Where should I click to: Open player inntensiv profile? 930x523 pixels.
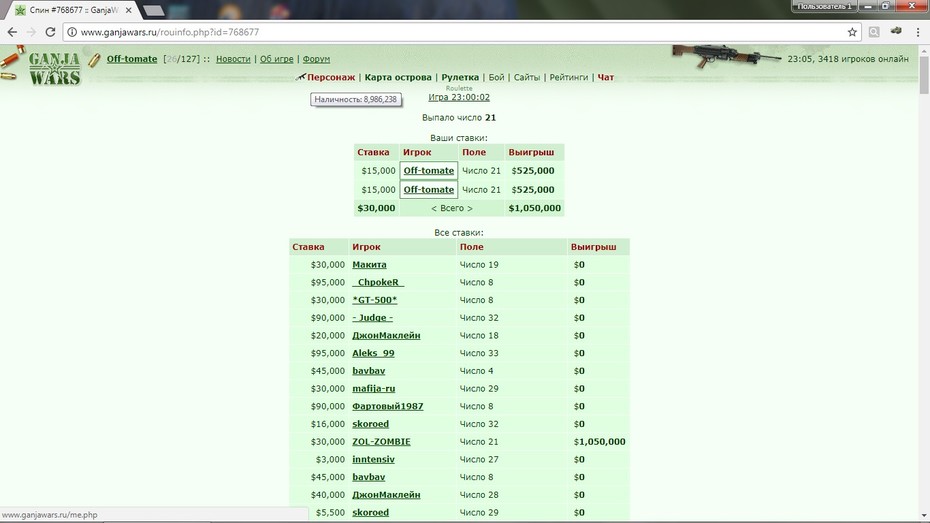(x=373, y=460)
